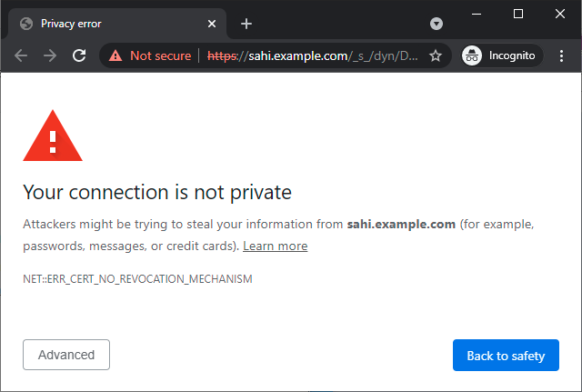Open the Chrome three-dot menu
The height and width of the screenshot is (392, 582).
[561, 55]
